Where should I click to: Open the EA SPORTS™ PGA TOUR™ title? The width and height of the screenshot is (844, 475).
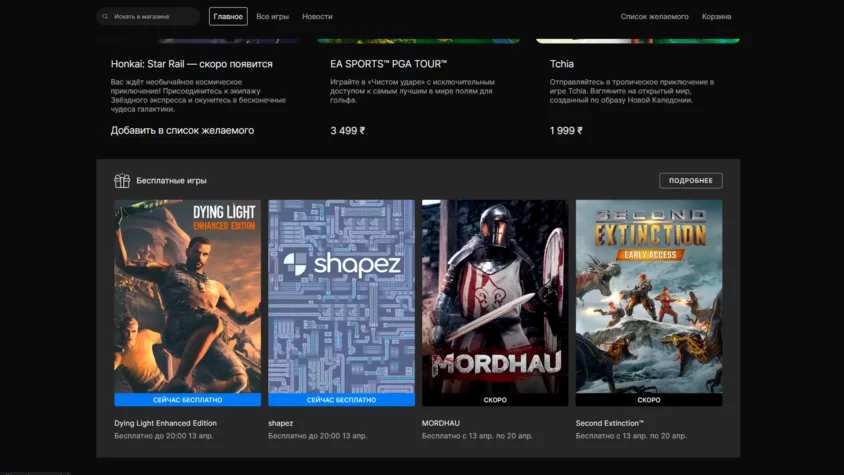[x=389, y=64]
